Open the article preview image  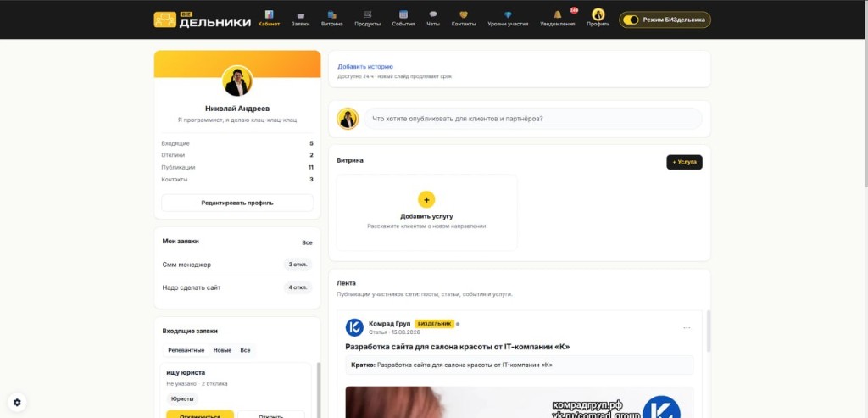pyautogui.click(x=520, y=403)
